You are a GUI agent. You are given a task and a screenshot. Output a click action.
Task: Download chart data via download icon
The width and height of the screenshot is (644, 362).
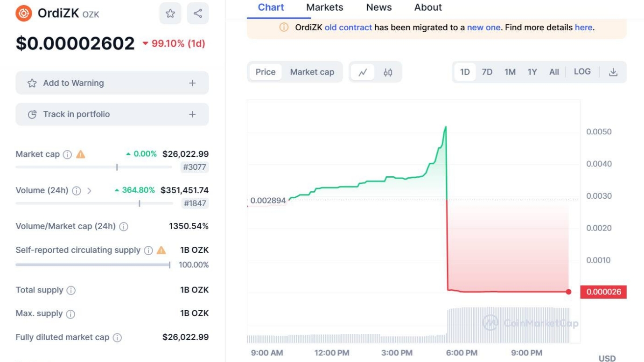click(613, 72)
